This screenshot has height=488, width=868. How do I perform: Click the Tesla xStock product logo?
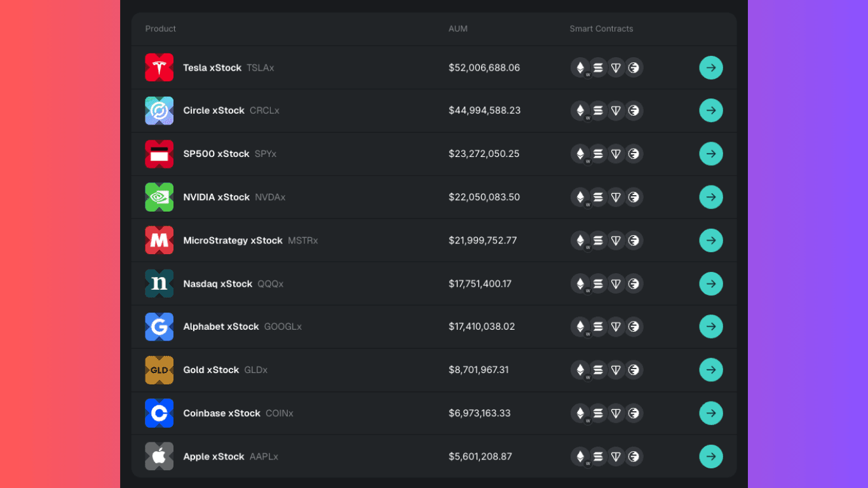pyautogui.click(x=159, y=67)
